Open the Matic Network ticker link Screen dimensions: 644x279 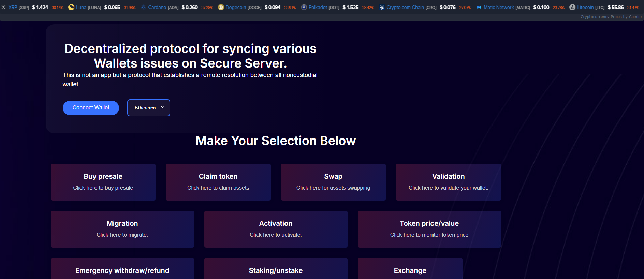(x=507, y=7)
